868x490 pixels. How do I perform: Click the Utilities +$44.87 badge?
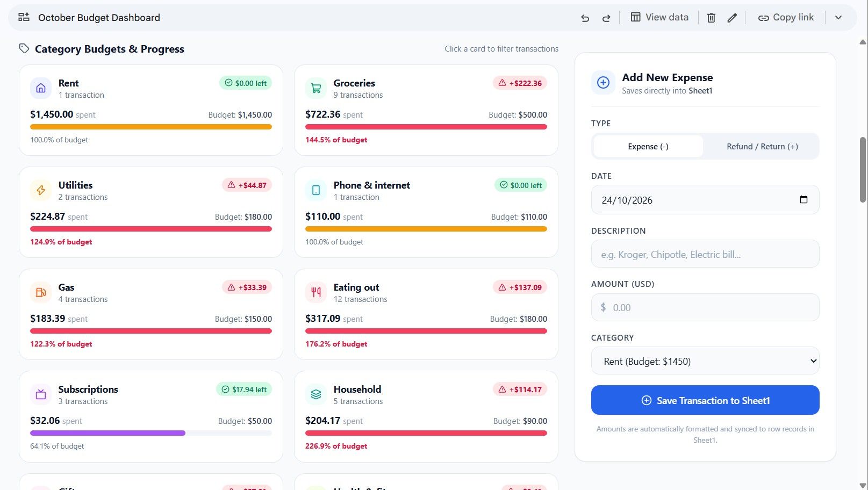pyautogui.click(x=247, y=185)
